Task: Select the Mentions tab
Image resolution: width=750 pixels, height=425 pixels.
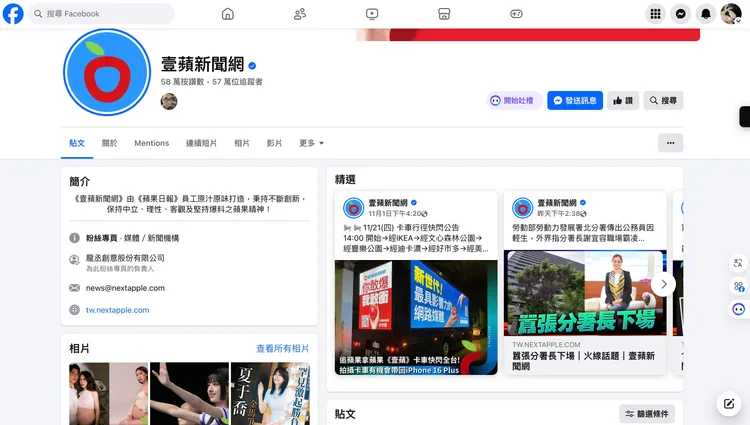Action: click(152, 143)
